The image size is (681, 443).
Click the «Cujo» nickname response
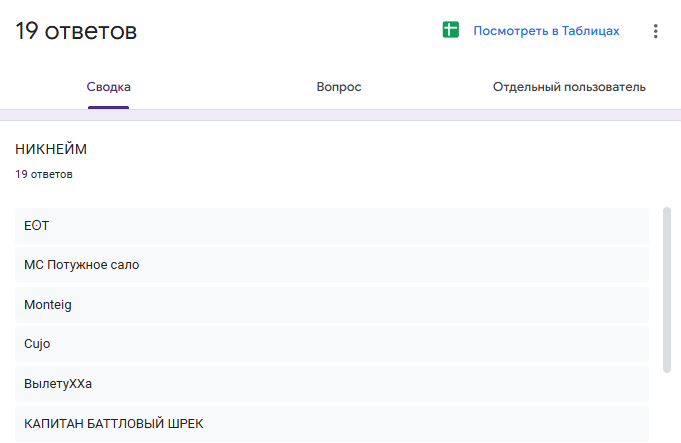37,344
